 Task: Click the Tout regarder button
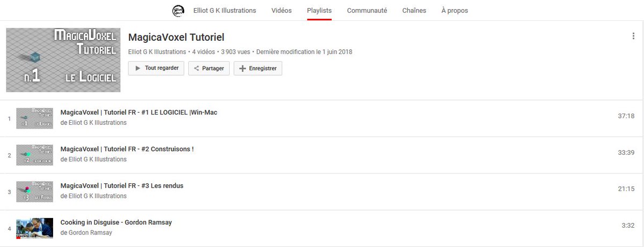click(156, 69)
